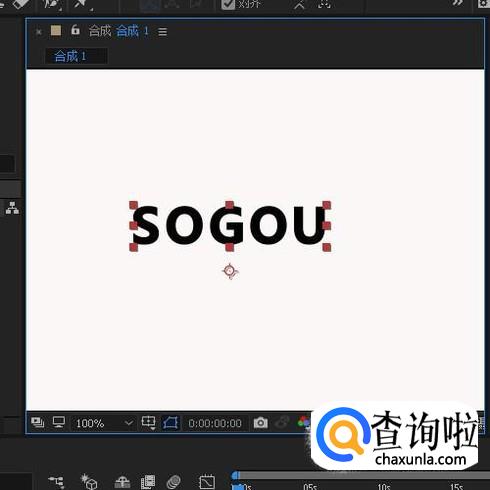The image size is (490, 490).
Task: Select the 合成 1 breadcrumb tab
Action: tap(76, 56)
